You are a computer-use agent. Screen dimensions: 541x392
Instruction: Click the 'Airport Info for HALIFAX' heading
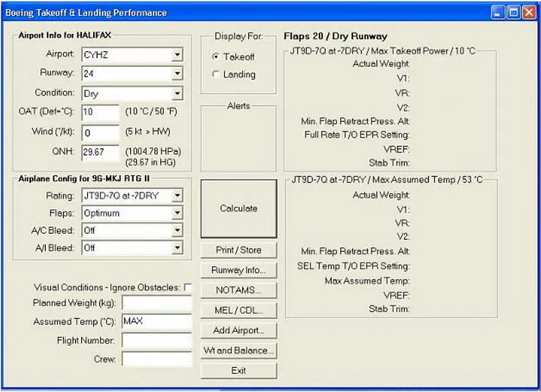[x=65, y=35]
